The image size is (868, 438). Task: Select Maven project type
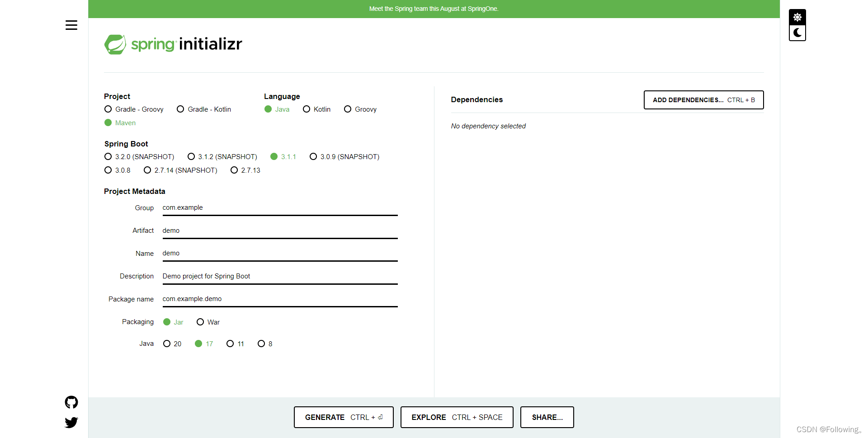(x=120, y=123)
